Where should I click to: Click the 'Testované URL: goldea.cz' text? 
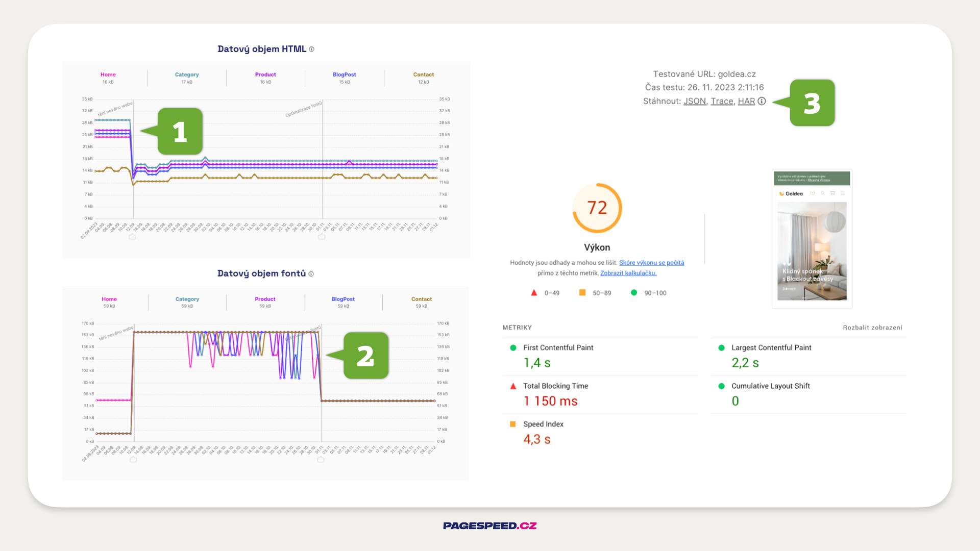704,74
